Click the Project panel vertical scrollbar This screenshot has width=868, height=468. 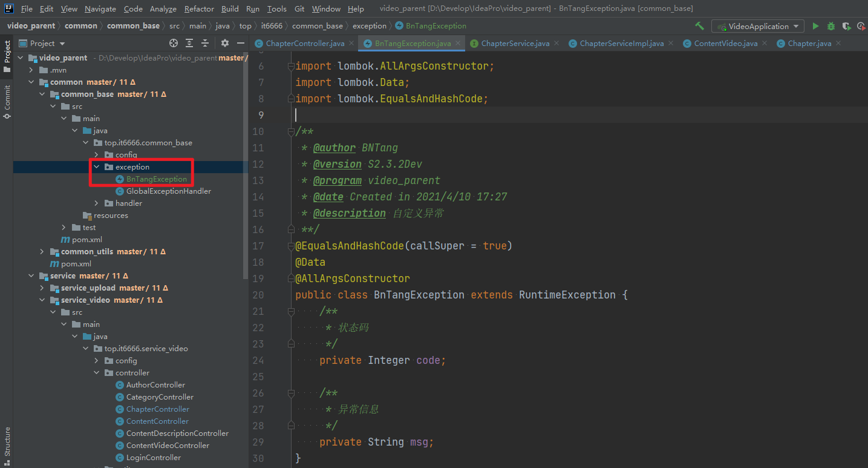point(245,166)
